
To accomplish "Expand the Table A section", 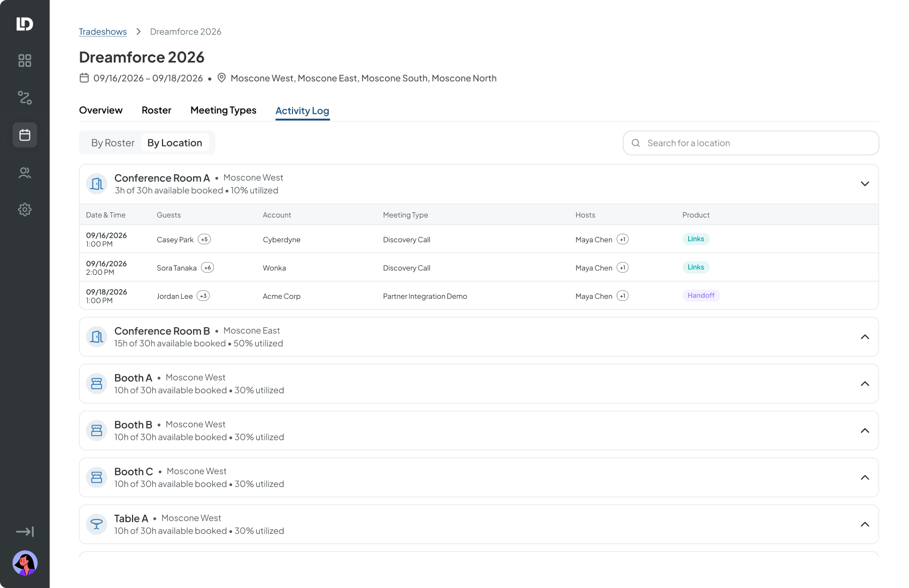I will click(865, 524).
